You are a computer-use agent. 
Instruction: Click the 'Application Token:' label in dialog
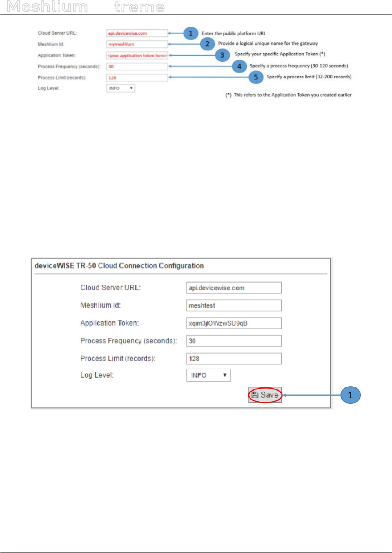[x=110, y=323]
